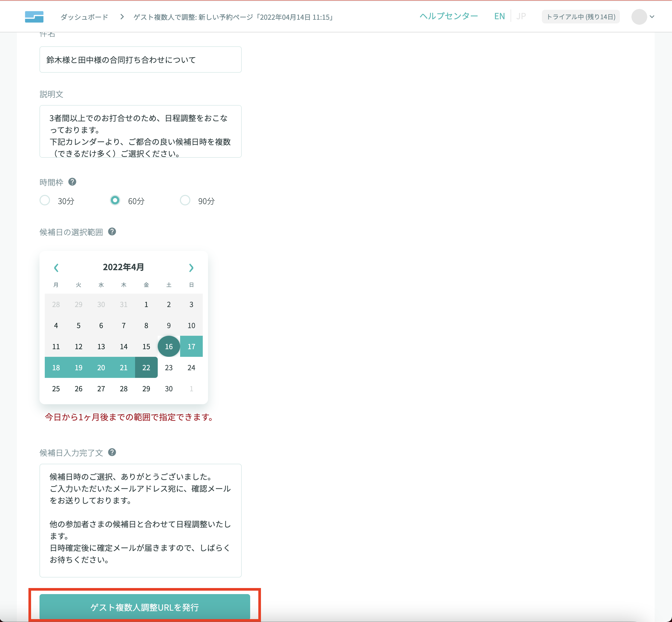672x622 pixels.
Task: Click the breadcrumb separator arrow
Action: coord(122,17)
